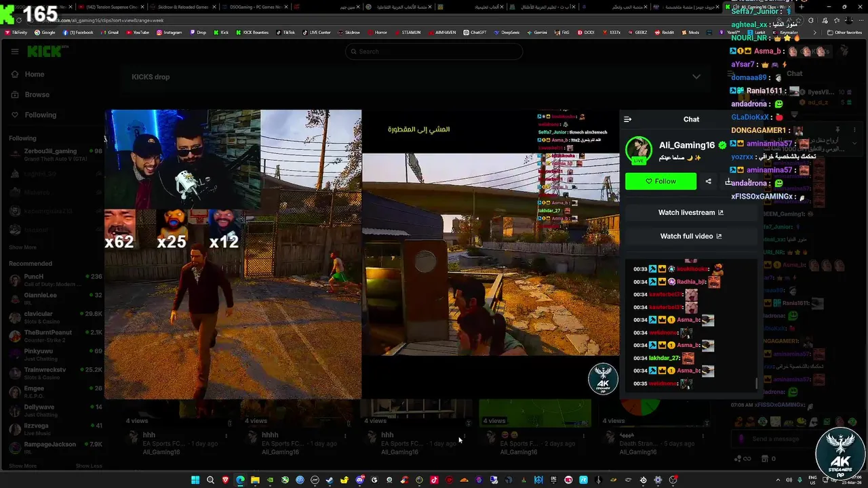
Task: Open the YouTube bookmark
Action: point(137,33)
